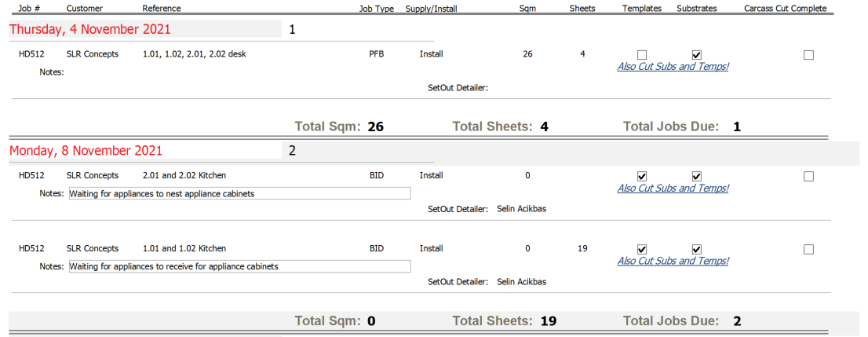
Task: Select the Thursday, 4 November 2021 date heading
Action: click(x=90, y=30)
